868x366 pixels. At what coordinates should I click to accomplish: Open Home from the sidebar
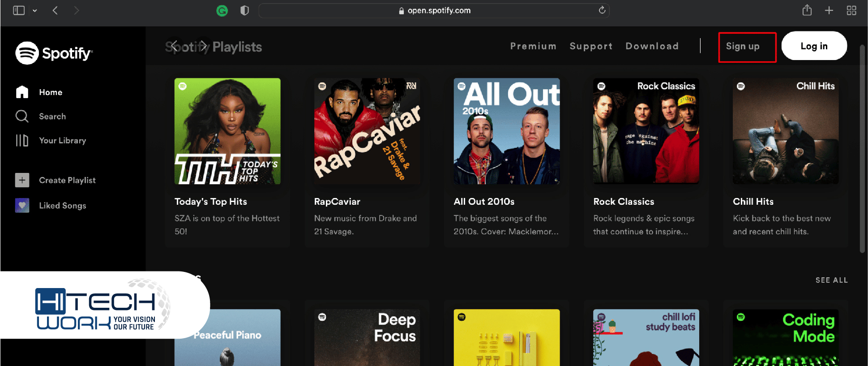coord(51,92)
